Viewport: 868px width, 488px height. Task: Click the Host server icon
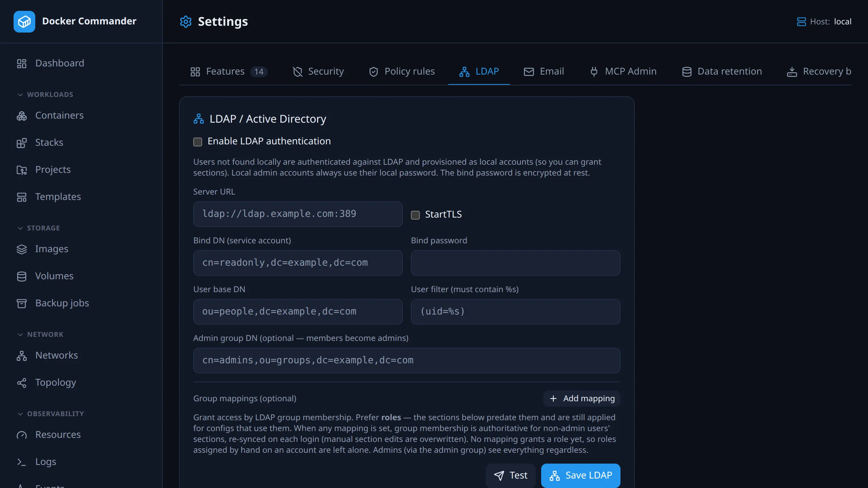point(801,22)
